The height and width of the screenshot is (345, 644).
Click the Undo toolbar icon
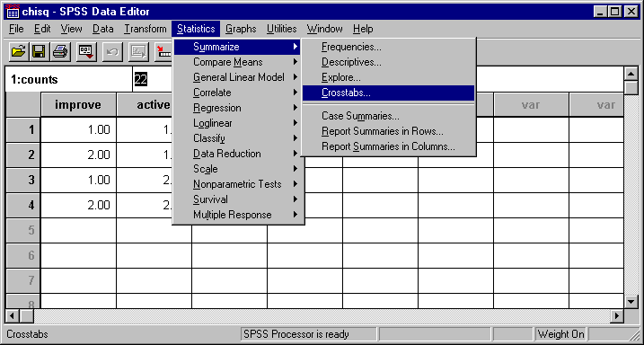pyautogui.click(x=112, y=52)
